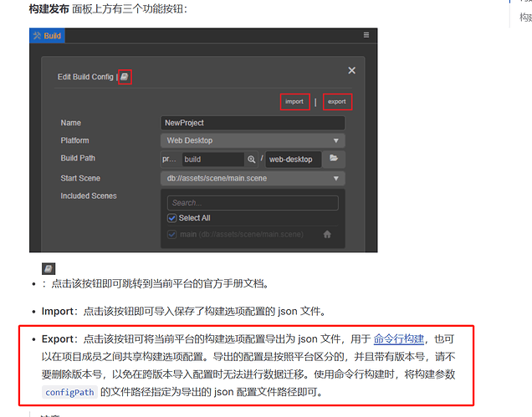The width and height of the screenshot is (532, 417).
Task: Open the folder browse icon for Build Path
Action: point(334,158)
